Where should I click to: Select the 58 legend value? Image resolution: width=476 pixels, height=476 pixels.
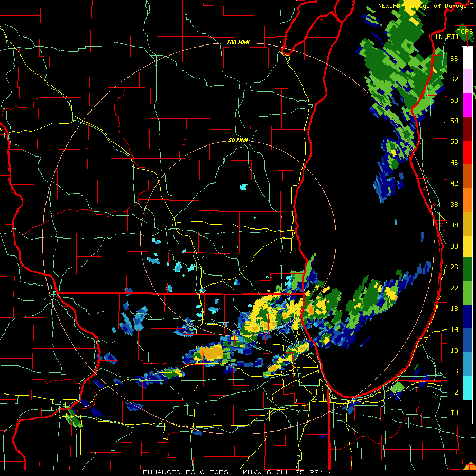click(454, 100)
